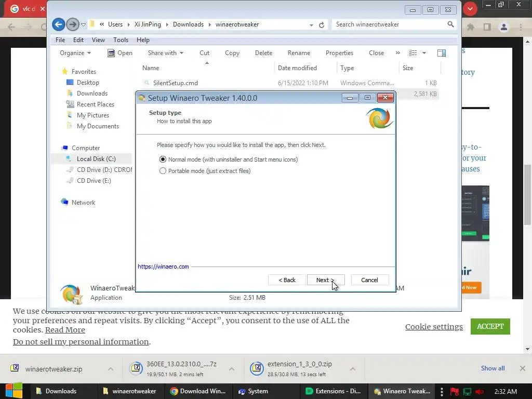Screen dimensions: 532x399
Task: Change the view layout icon
Action: pos(413,53)
